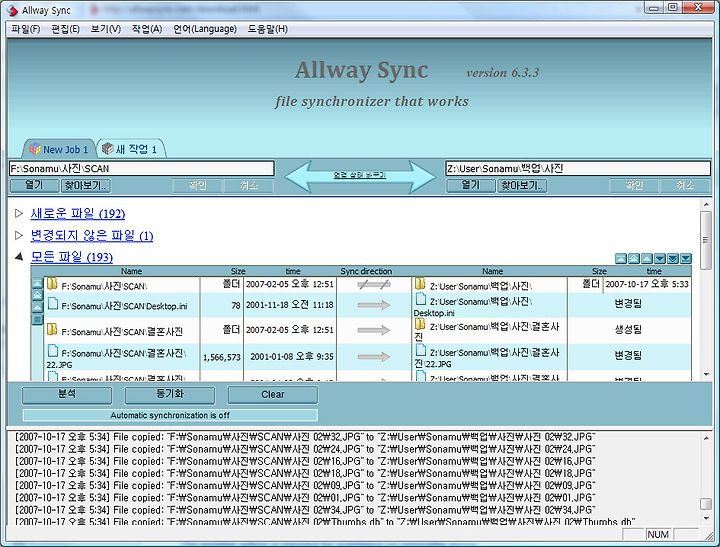The image size is (720, 547).
Task: Click the top jump-up arrow in left side strip
Action: point(37,284)
